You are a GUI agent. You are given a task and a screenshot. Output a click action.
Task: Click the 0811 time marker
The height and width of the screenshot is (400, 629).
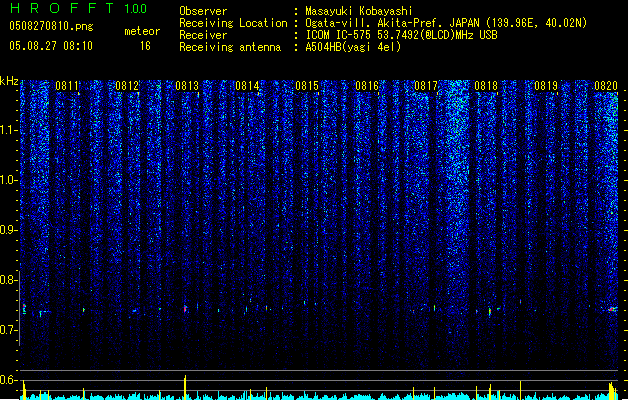coord(67,86)
